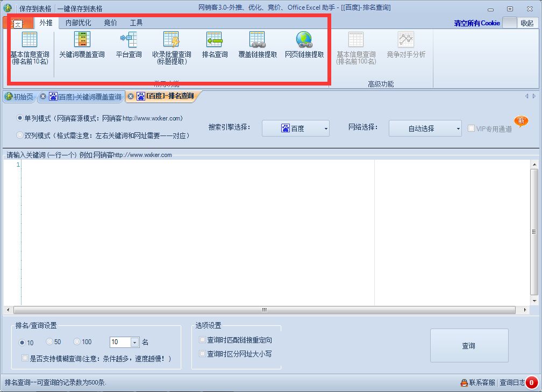Toggle VIP专用通道 checkbox

[471, 128]
